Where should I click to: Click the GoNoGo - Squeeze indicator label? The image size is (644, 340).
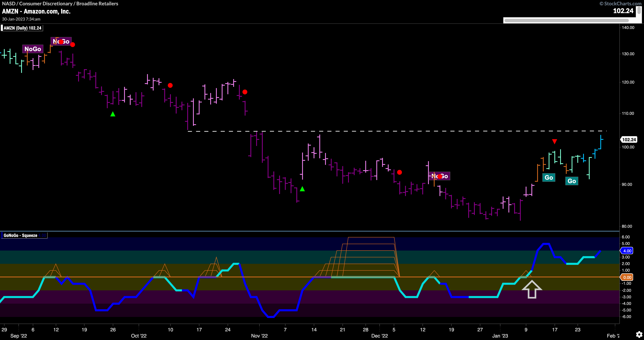(24, 235)
